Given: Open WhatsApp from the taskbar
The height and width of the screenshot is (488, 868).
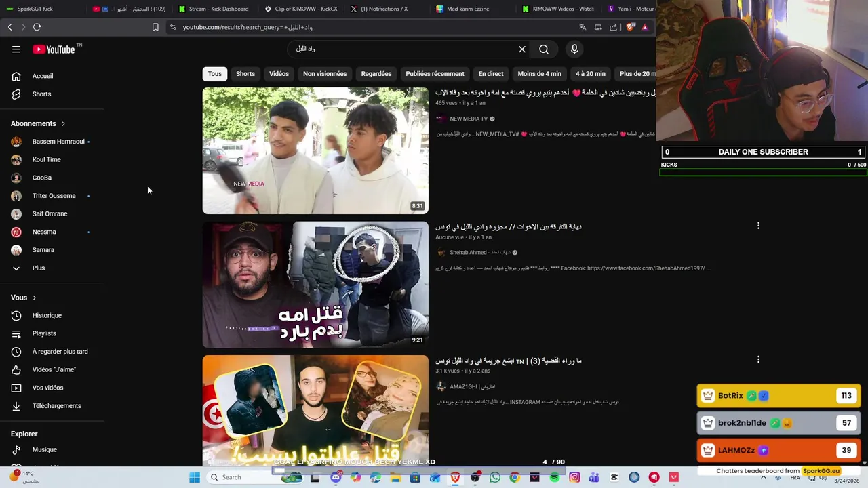Looking at the screenshot, I should click(x=495, y=477).
